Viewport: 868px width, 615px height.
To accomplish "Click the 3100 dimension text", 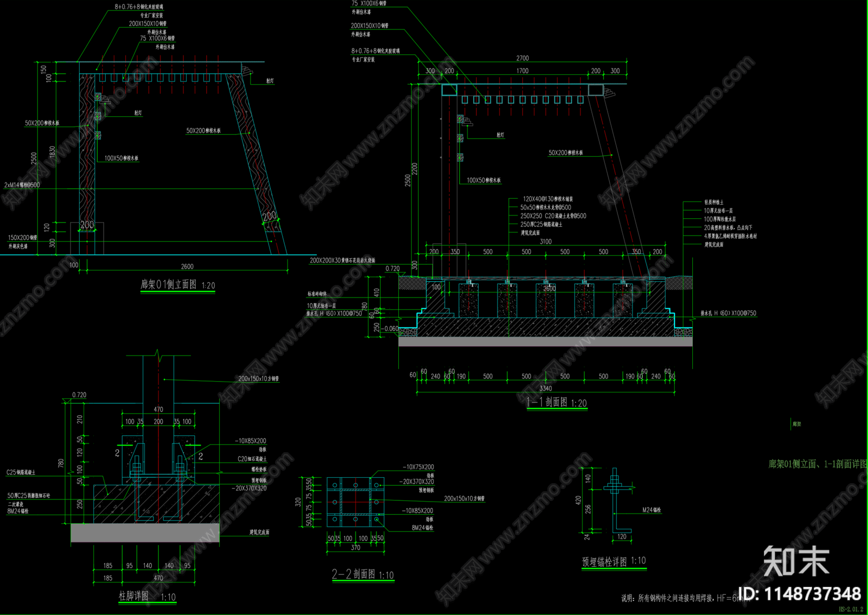I will (546, 242).
